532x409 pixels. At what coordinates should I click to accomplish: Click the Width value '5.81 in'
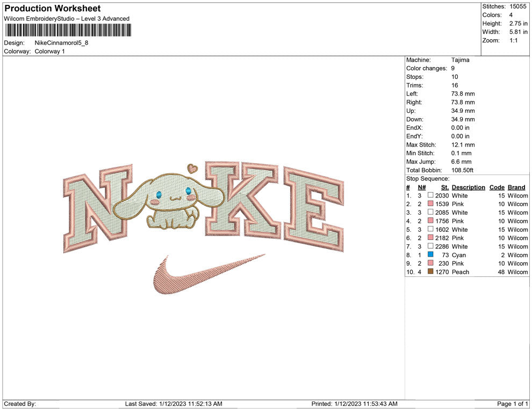click(518, 32)
